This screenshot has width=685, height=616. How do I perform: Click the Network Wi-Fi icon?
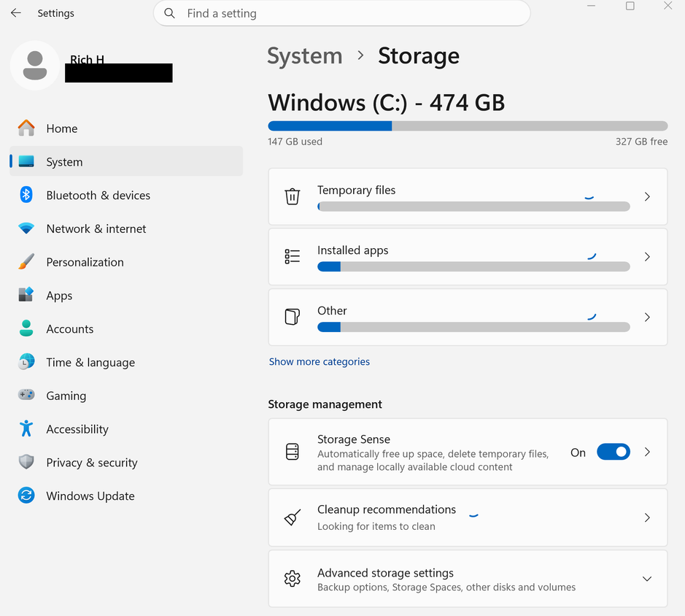pos(26,228)
